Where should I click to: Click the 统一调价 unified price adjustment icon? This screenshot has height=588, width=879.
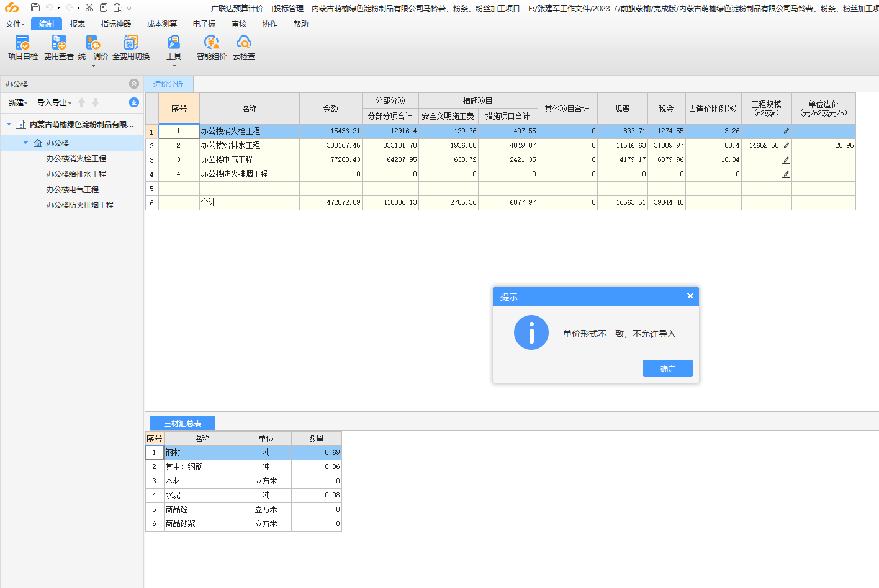point(93,42)
